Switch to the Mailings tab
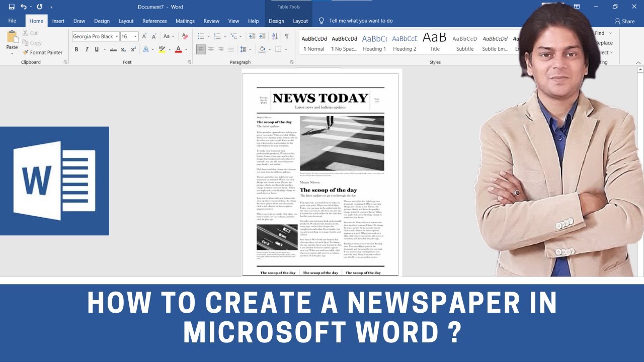 pos(185,21)
